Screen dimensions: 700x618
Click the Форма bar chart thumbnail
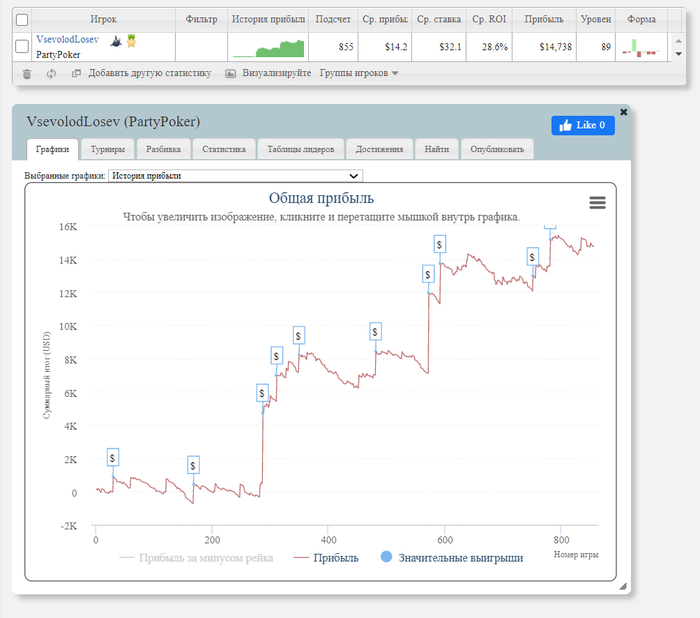pos(641,48)
